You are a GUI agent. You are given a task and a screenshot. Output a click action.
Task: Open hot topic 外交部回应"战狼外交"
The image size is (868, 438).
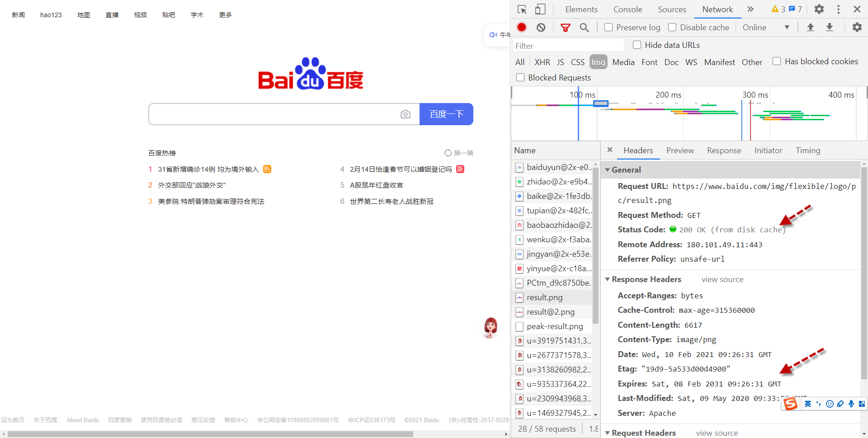click(192, 185)
